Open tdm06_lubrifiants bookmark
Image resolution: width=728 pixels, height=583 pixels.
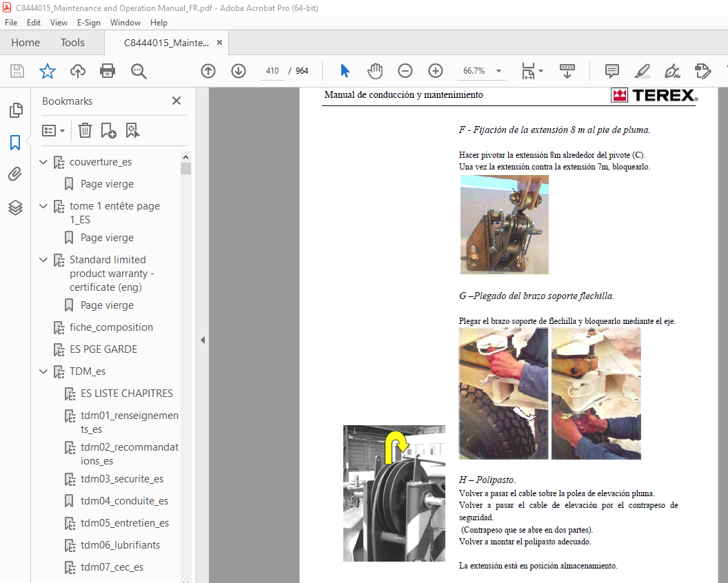(120, 545)
